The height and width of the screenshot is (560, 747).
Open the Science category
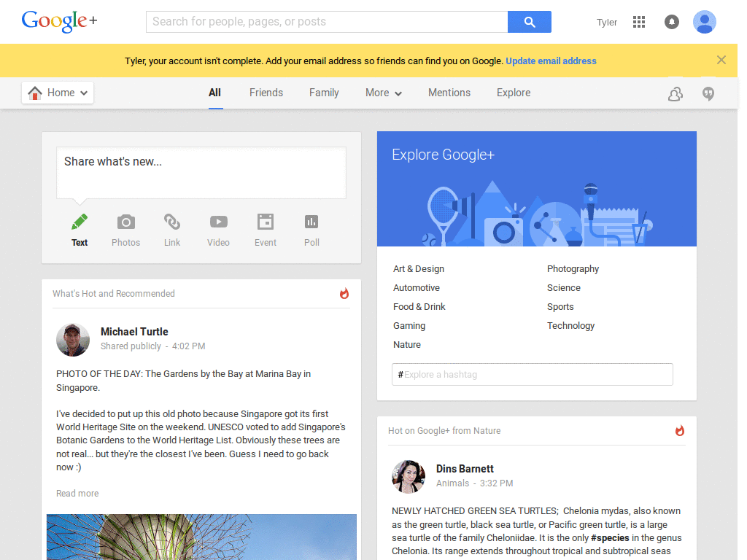coord(564,287)
